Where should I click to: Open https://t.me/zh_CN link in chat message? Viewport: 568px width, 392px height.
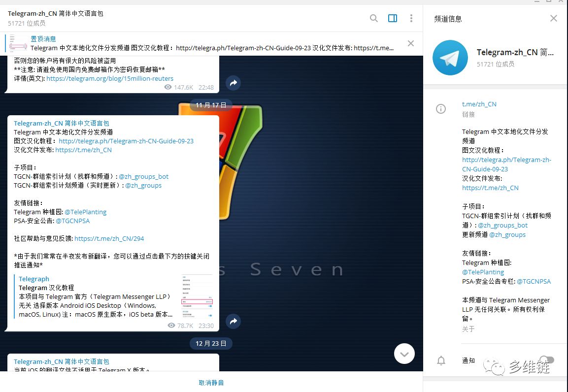pos(83,150)
